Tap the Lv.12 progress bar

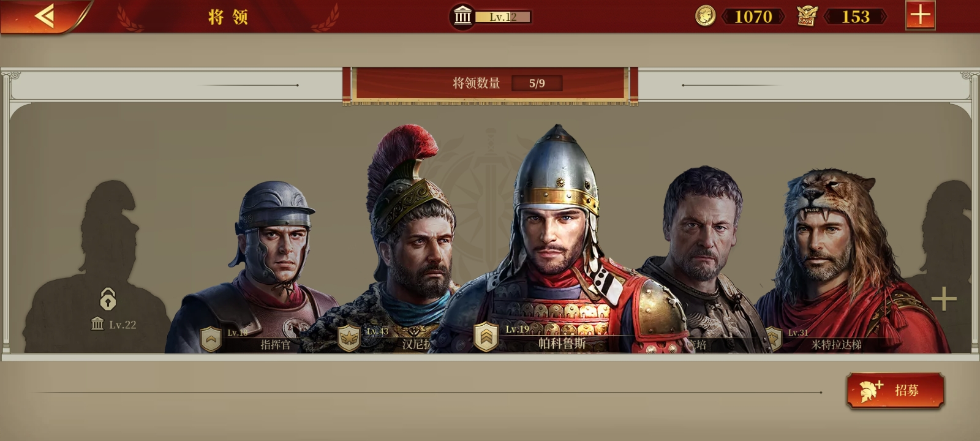(503, 17)
